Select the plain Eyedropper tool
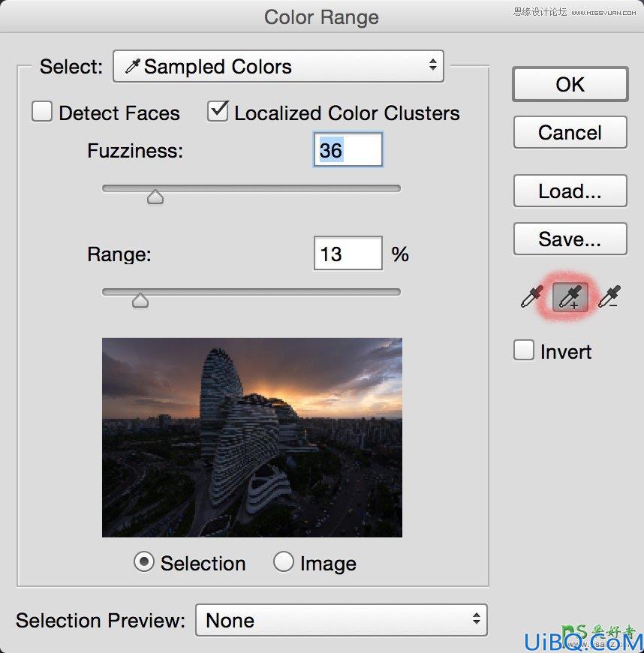The height and width of the screenshot is (653, 644). 532,296
